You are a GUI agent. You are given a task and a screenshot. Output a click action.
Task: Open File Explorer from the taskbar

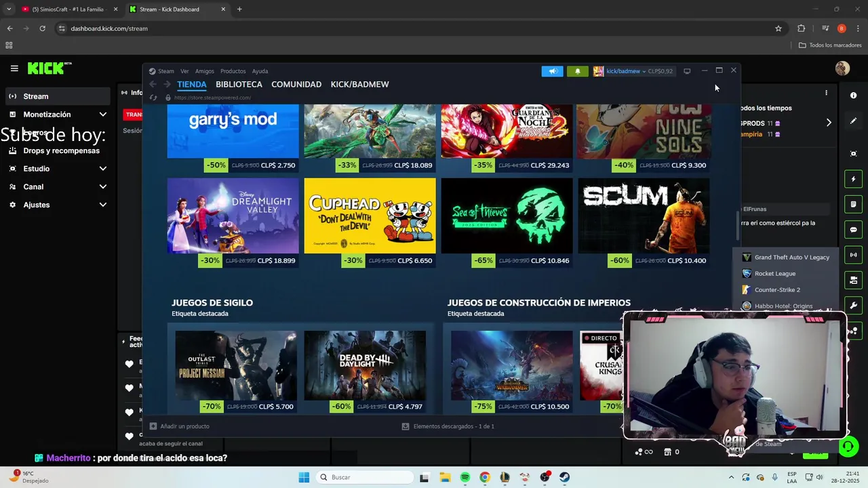pos(445,477)
